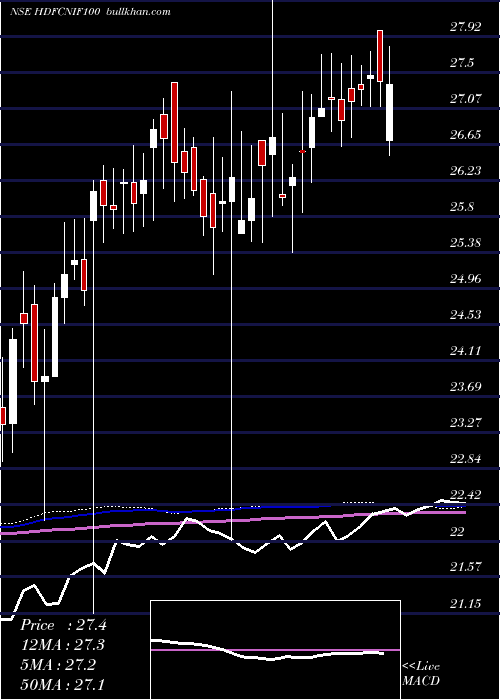Click the last white candlestick on the right
Screen dimensions: 500x700
point(390,112)
